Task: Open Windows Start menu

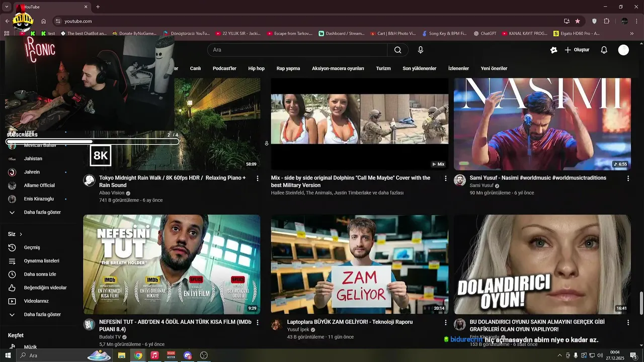Action: [x=8, y=355]
